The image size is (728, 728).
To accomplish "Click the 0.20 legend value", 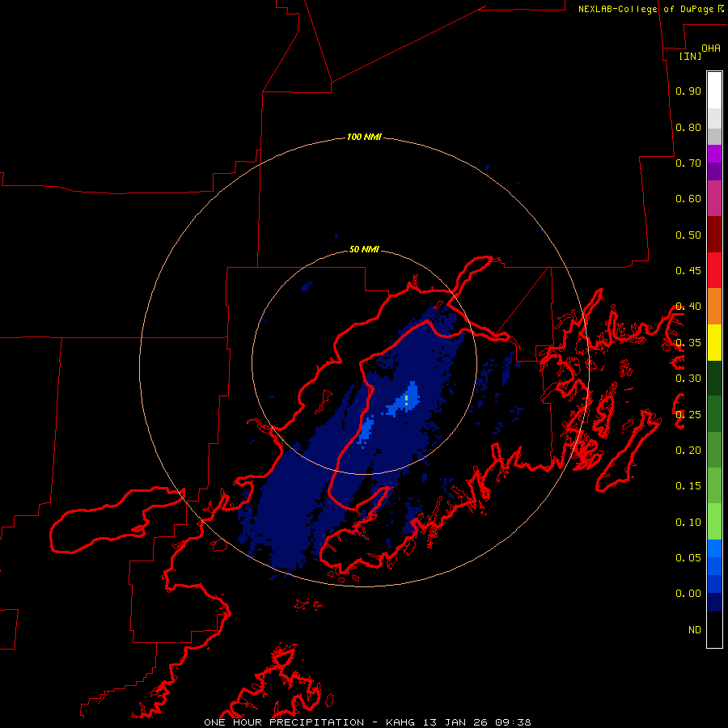I will tap(688, 451).
